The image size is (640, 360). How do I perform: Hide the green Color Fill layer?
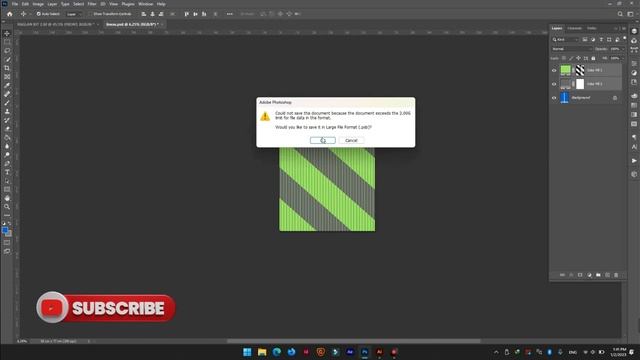[554, 70]
